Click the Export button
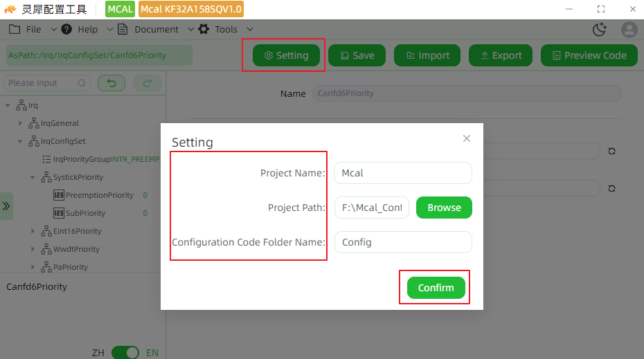The width and height of the screenshot is (644, 359). (501, 55)
